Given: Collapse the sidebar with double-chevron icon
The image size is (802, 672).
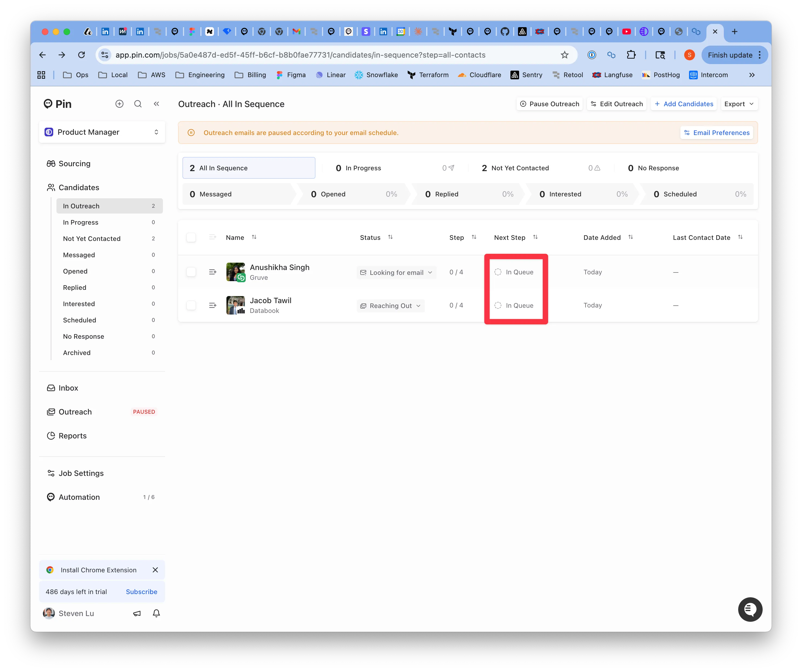Looking at the screenshot, I should (x=156, y=104).
